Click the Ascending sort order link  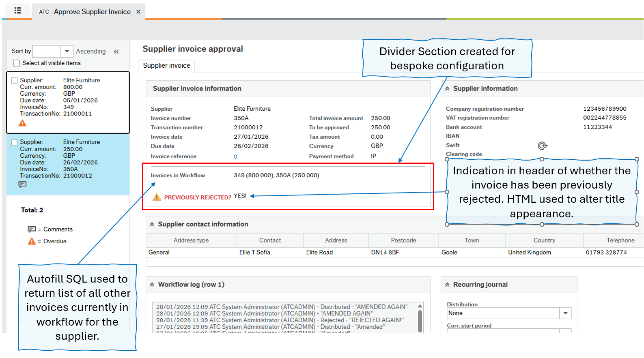pos(90,51)
